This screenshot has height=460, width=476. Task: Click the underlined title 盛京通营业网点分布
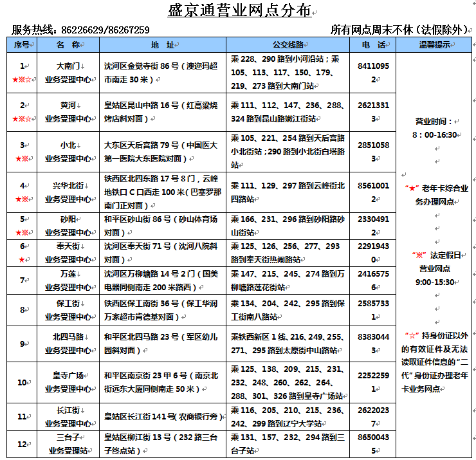pos(239,11)
